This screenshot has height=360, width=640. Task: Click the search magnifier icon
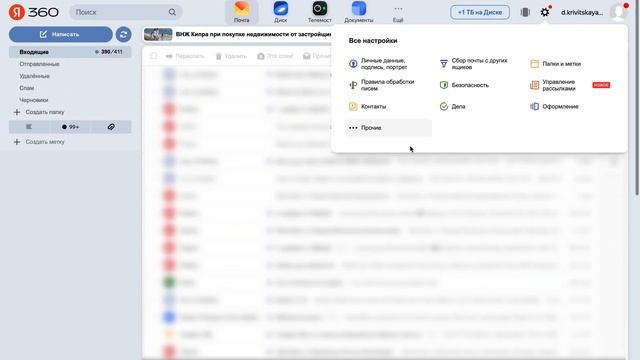(x=172, y=12)
